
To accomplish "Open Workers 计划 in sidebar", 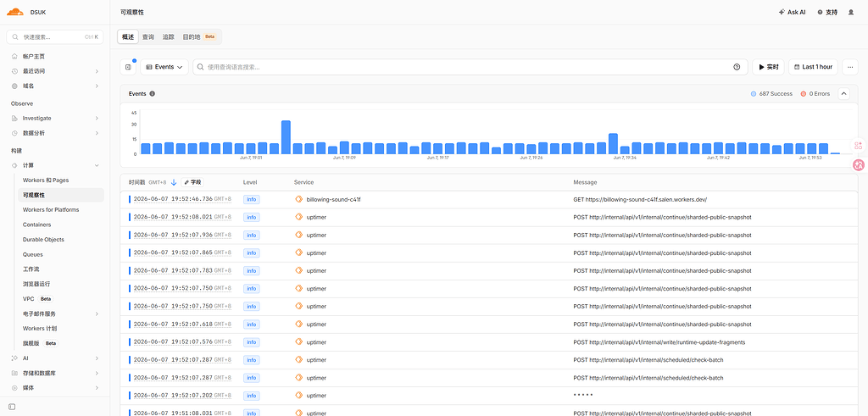I will 39,329.
